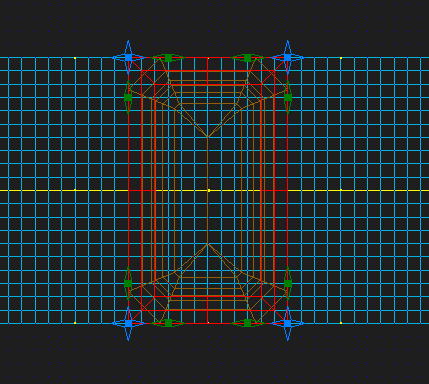
Task: Pick the brown roof apex vertex above the center
Action: pyautogui.click(x=208, y=137)
